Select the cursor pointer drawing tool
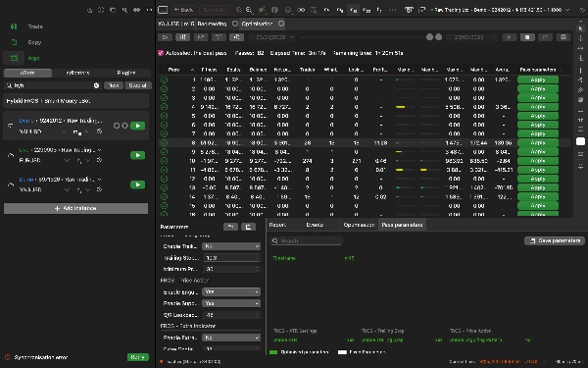588x368 pixels. (x=580, y=27)
